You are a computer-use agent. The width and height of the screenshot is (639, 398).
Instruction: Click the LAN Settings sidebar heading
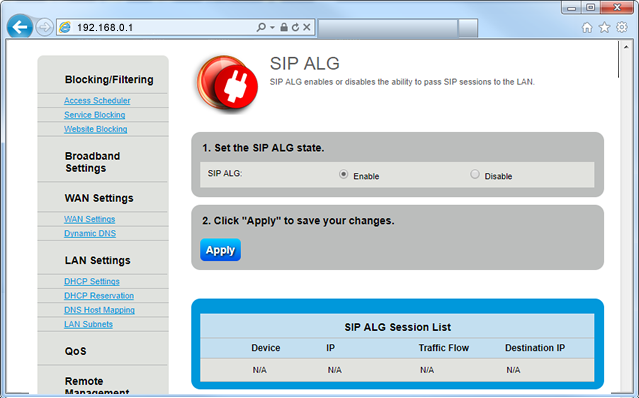click(97, 260)
